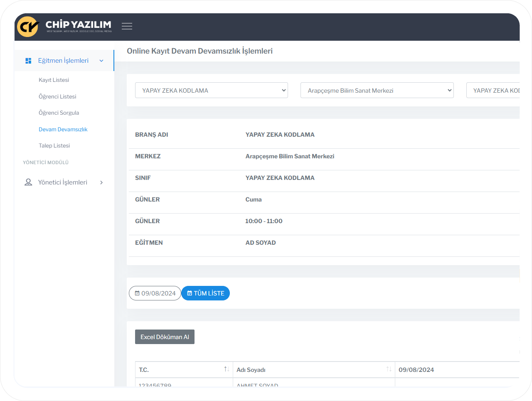Open Öğrenci Listesi menu item
The width and height of the screenshot is (532, 401).
(57, 96)
